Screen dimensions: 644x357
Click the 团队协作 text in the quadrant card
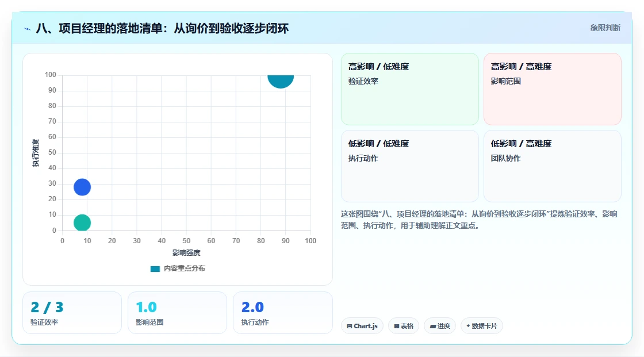(506, 158)
